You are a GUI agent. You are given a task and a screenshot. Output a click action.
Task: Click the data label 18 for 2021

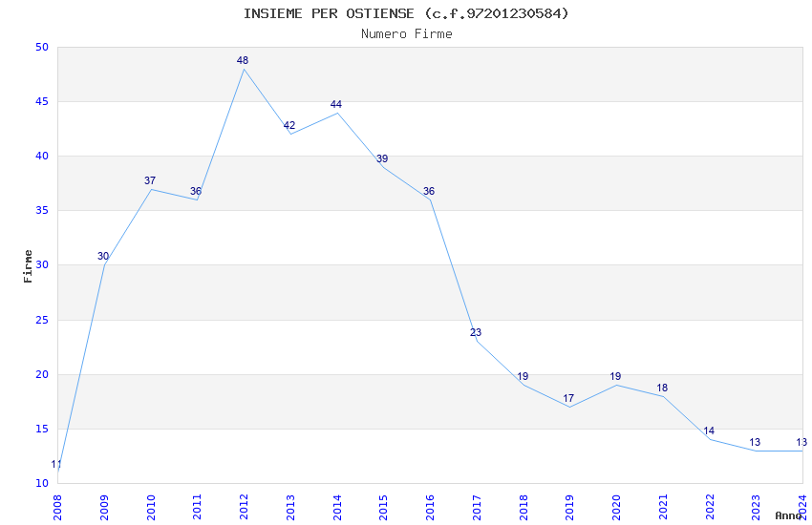coord(662,388)
